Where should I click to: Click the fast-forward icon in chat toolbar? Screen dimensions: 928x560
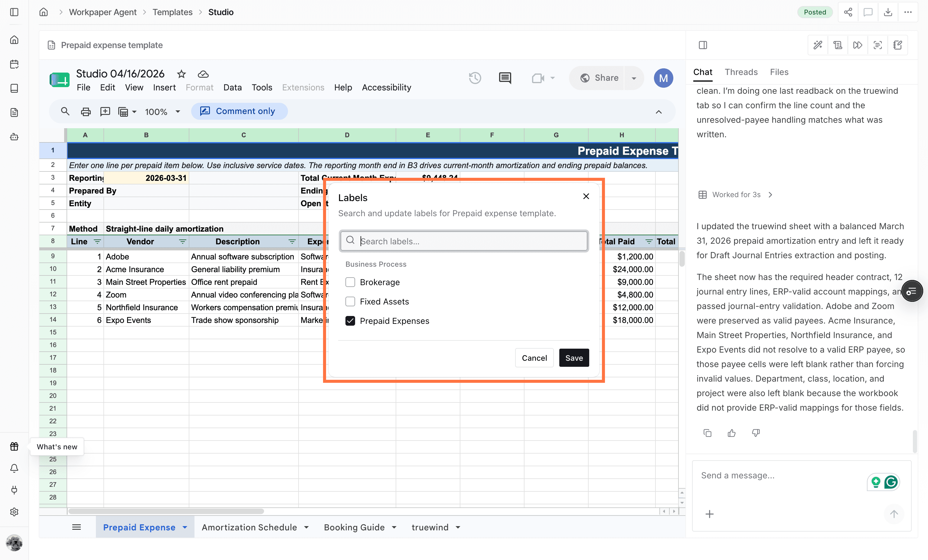pyautogui.click(x=858, y=45)
